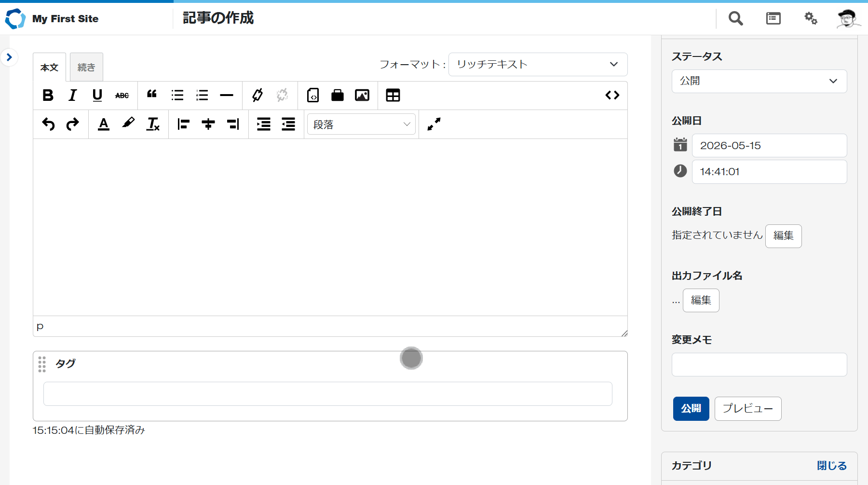Edit the 公開終了日 setting
Image resolution: width=868 pixels, height=485 pixels.
pos(783,236)
